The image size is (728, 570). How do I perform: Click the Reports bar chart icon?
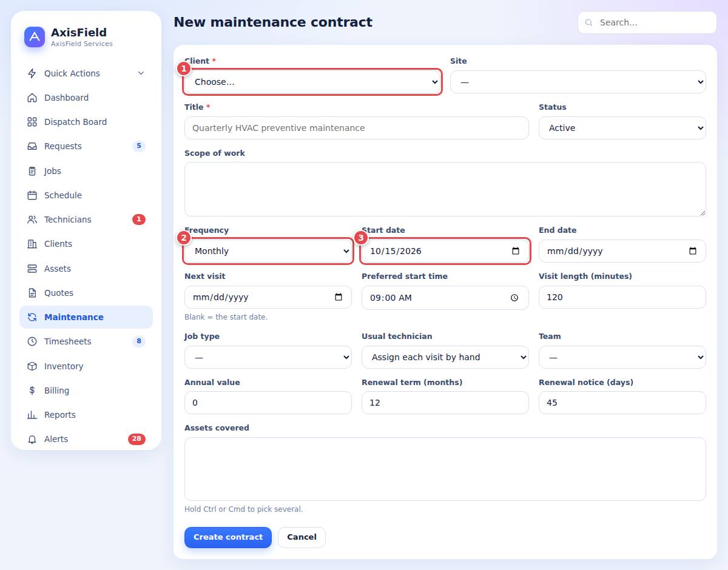(32, 415)
